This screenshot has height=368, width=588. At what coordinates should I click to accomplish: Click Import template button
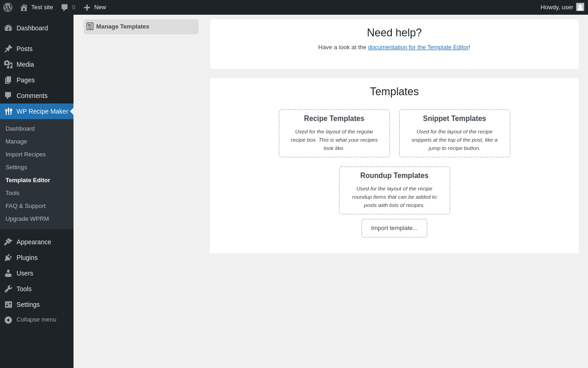394,228
